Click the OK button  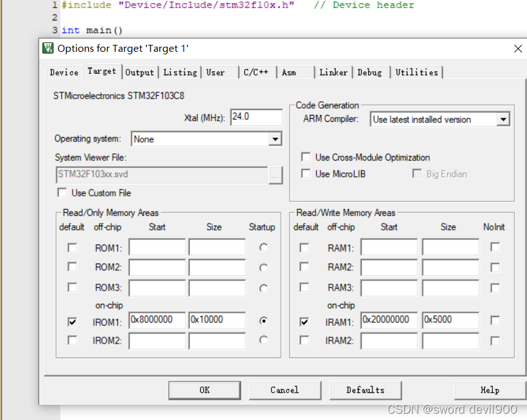tap(204, 390)
